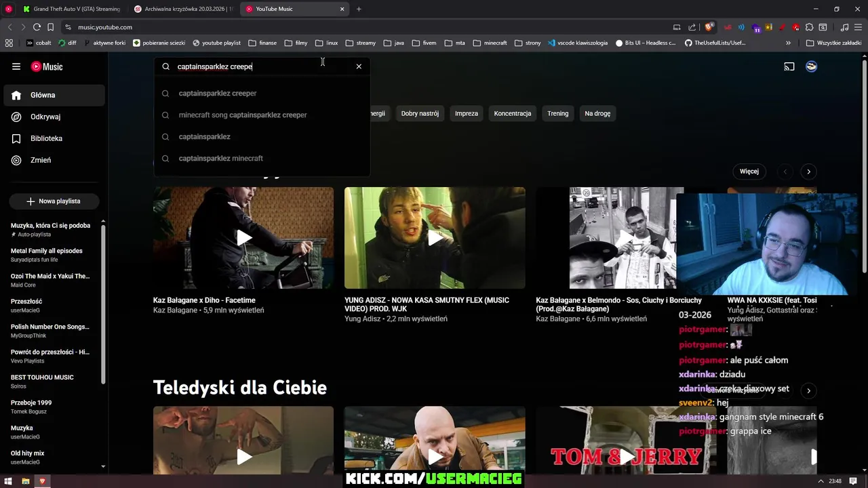Viewport: 868px width, 488px height.
Task: Open Zmień in the sidebar
Action: point(54,160)
